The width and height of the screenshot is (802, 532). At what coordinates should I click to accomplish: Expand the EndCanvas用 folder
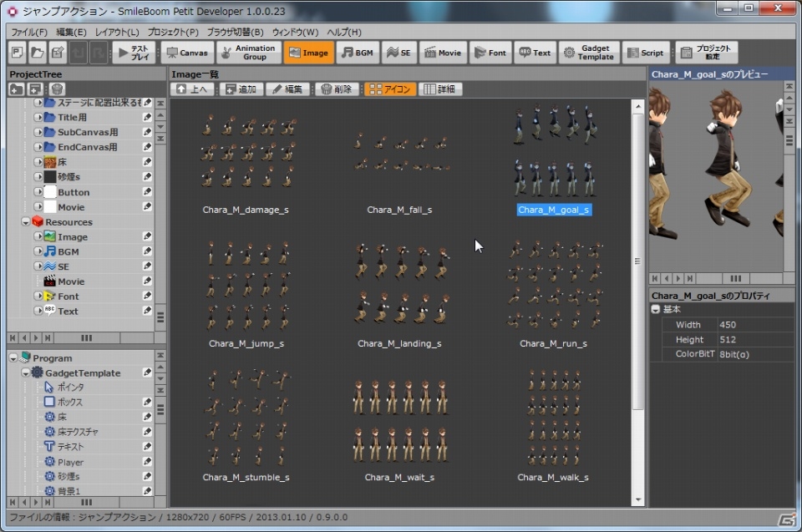tap(38, 147)
